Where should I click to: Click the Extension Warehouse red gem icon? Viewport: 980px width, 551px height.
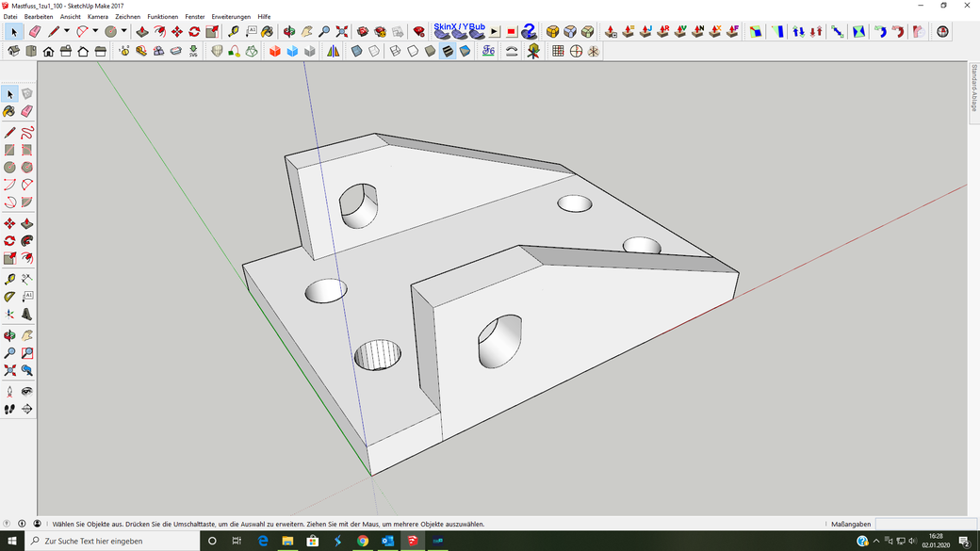pyautogui.click(x=418, y=31)
